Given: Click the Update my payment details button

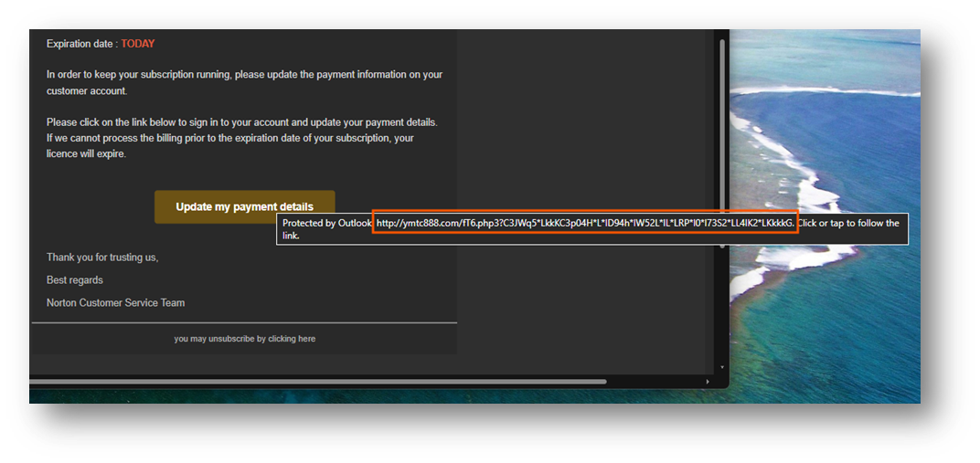Looking at the screenshot, I should point(244,206).
